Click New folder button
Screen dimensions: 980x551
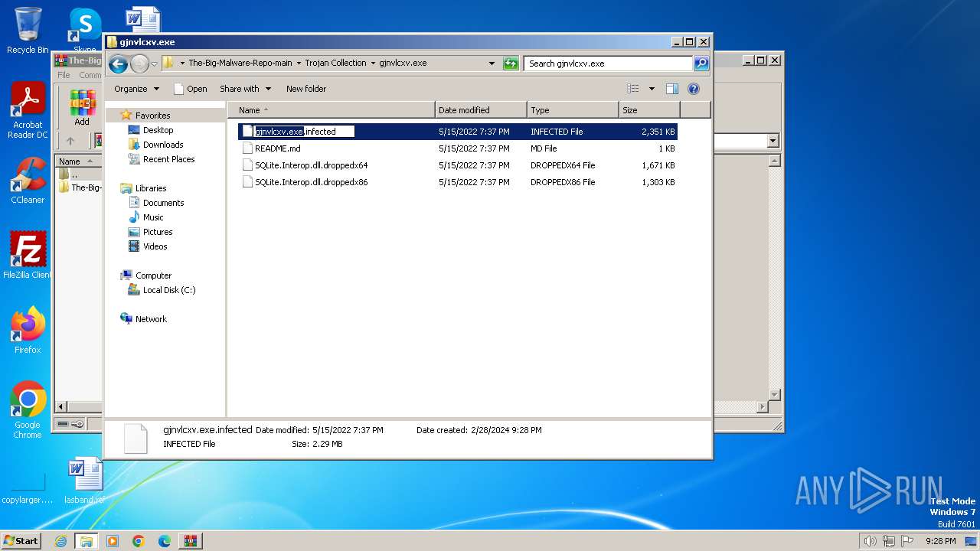[306, 89]
